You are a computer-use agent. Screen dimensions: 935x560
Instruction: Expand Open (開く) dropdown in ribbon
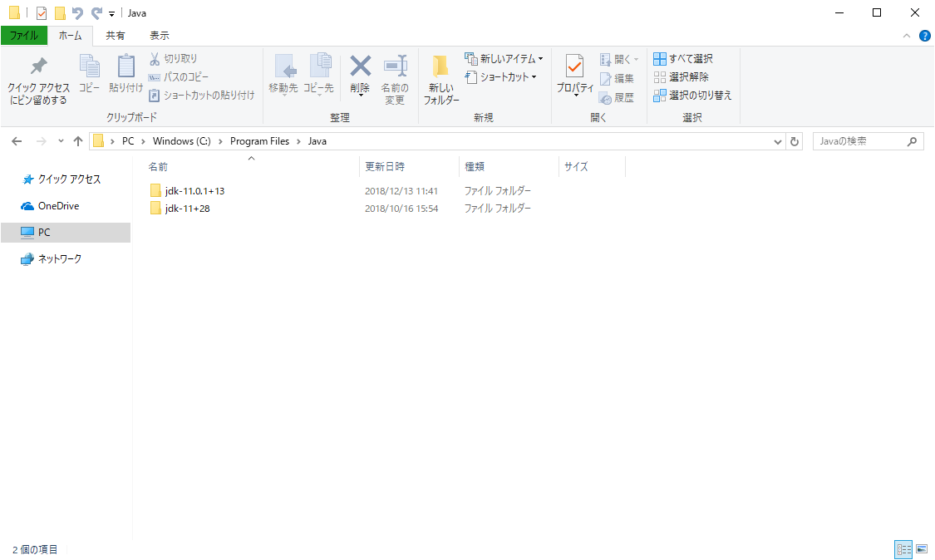[637, 59]
